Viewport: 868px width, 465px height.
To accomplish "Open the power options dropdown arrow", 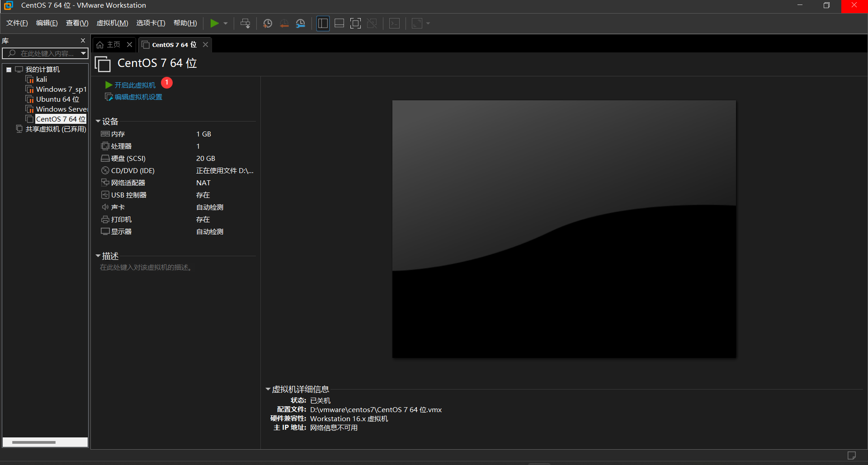I will (x=226, y=23).
